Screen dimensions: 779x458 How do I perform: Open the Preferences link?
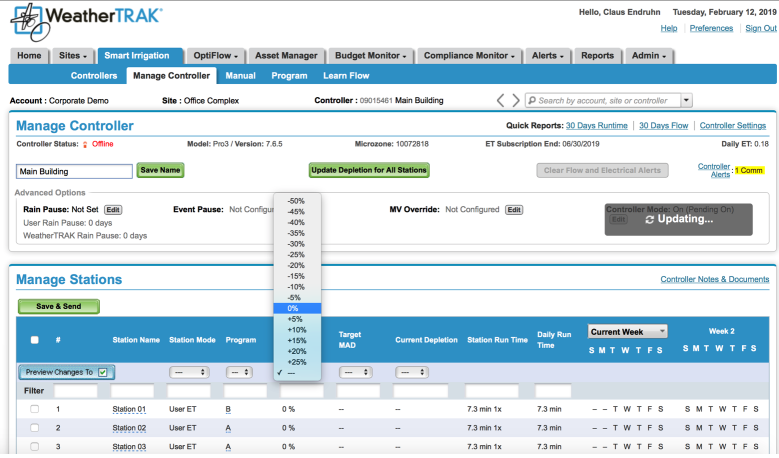click(711, 28)
